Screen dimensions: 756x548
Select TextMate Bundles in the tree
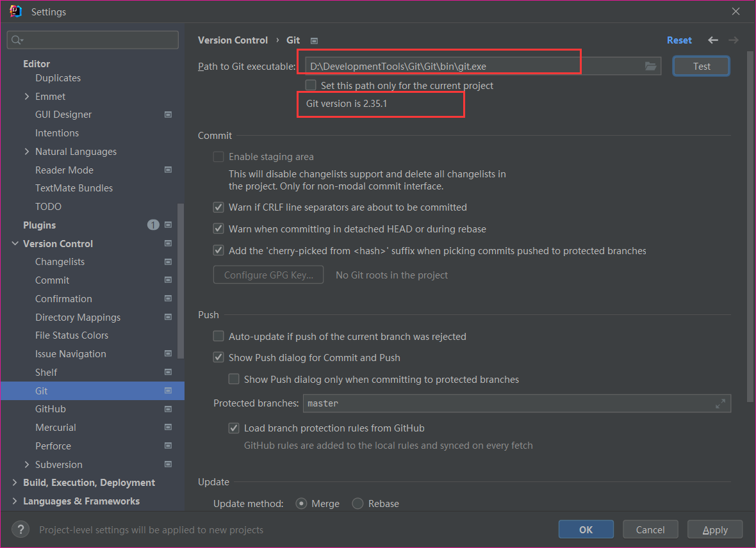point(74,188)
